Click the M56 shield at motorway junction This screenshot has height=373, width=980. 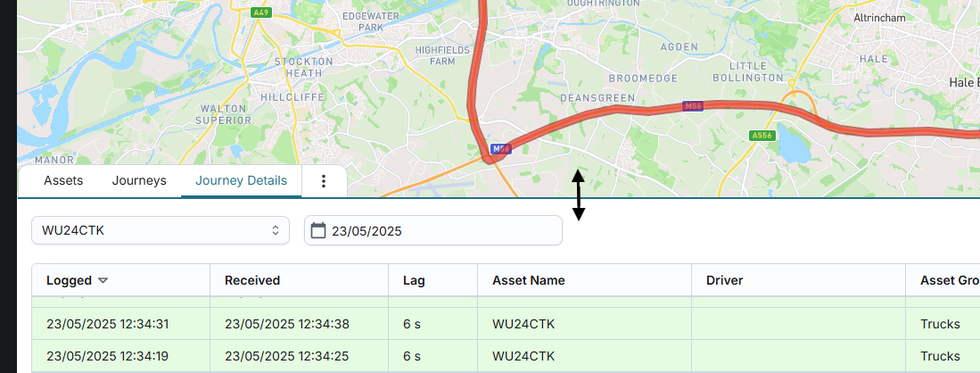tap(501, 149)
